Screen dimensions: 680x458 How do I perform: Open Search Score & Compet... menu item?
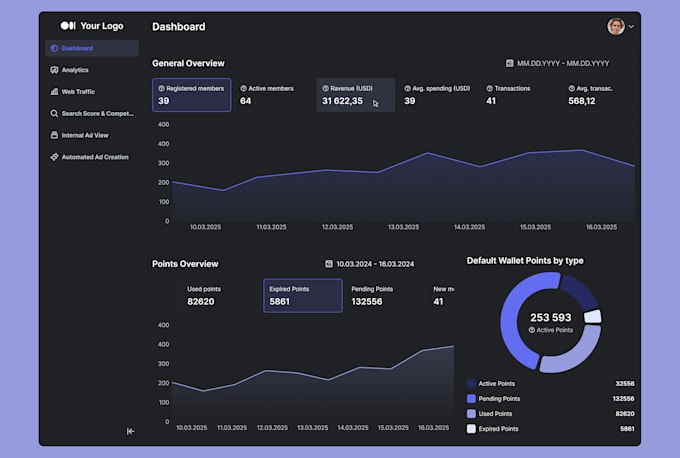(92, 114)
